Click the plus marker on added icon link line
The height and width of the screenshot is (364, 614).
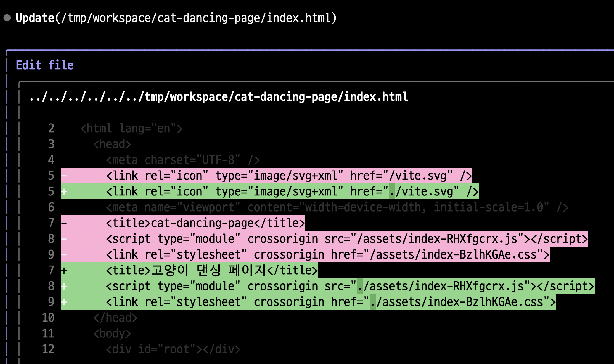(x=64, y=192)
